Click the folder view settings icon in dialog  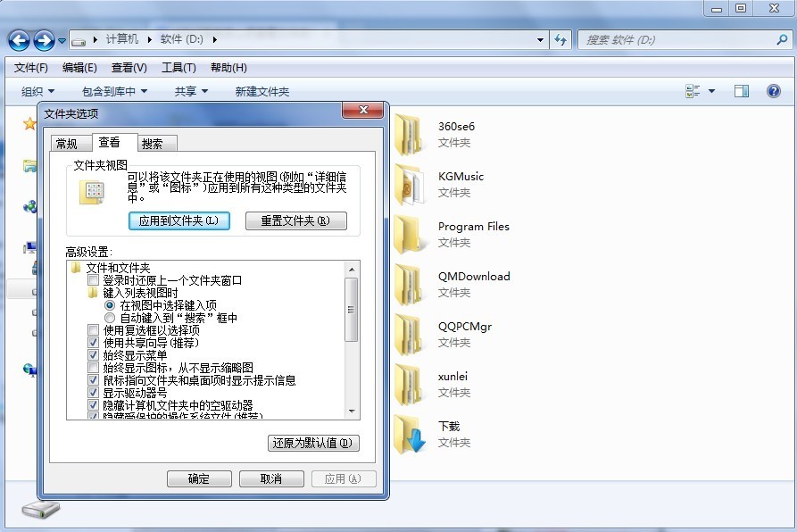click(92, 192)
